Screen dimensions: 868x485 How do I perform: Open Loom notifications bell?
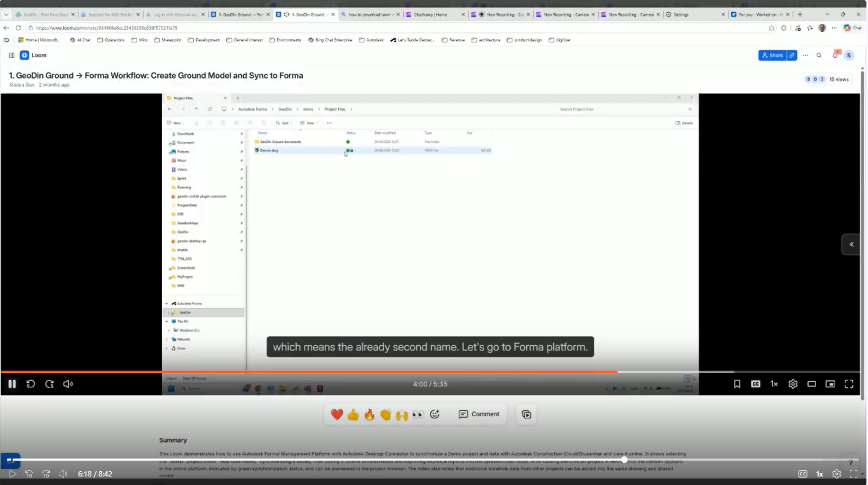[x=835, y=55]
